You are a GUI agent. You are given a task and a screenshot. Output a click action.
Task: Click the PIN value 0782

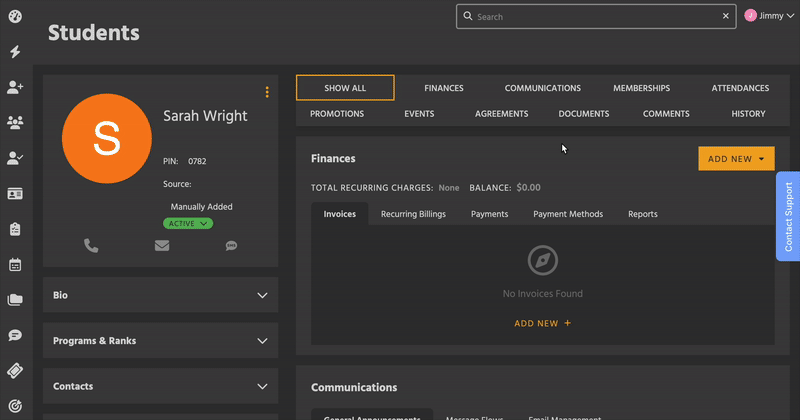click(x=197, y=161)
